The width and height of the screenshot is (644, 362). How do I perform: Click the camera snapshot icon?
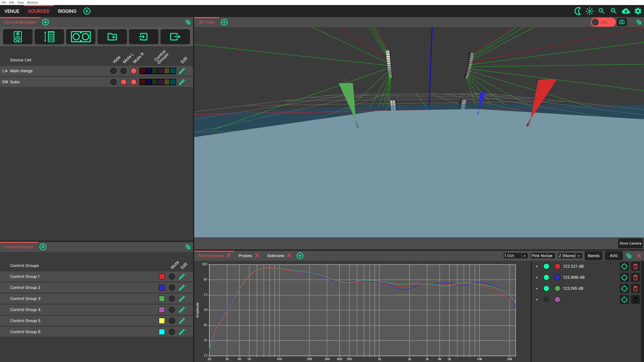point(622,22)
